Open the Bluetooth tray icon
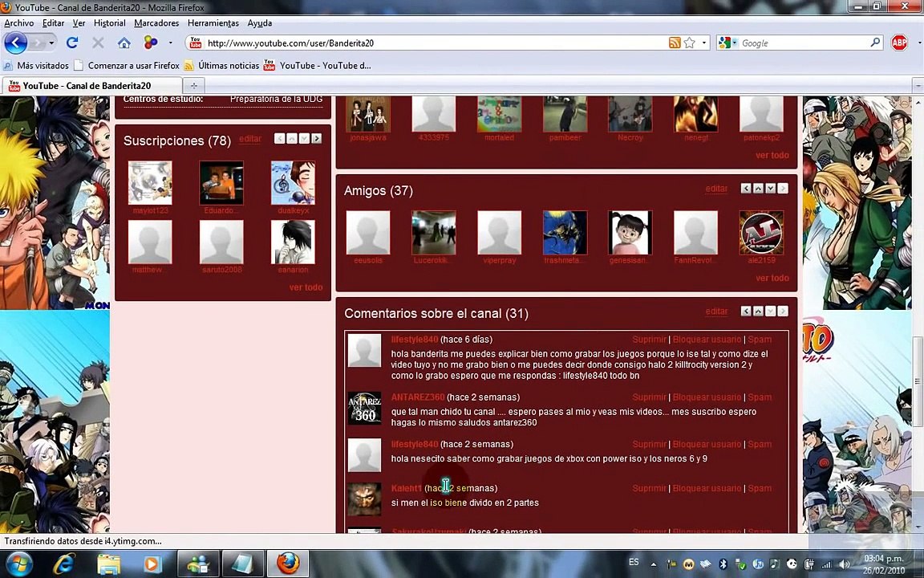Image resolution: width=924 pixels, height=578 pixels. (x=723, y=564)
